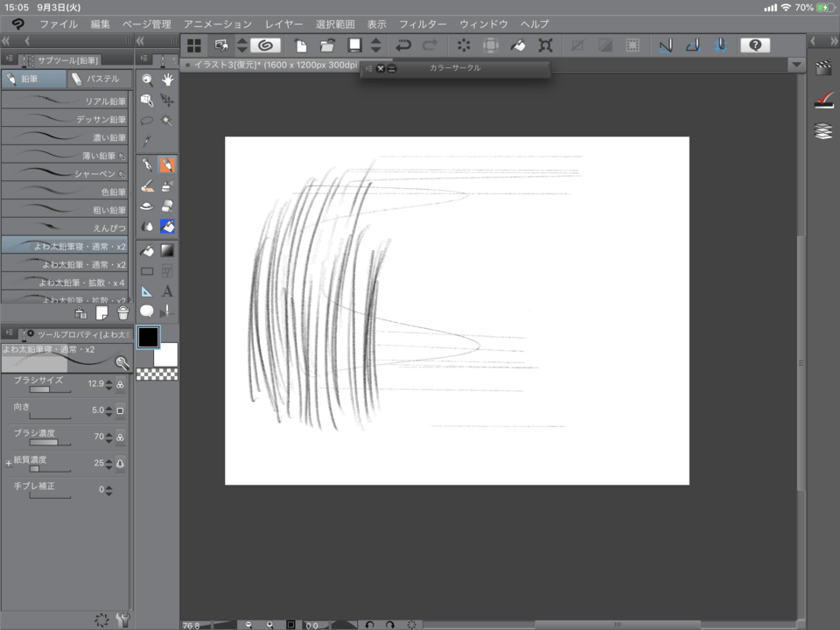Open the canvas tab dropdown arrow
This screenshot has width=840, height=630.
click(x=795, y=66)
